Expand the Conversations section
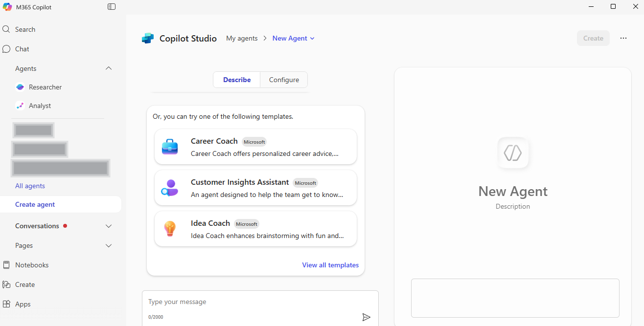 coord(109,225)
